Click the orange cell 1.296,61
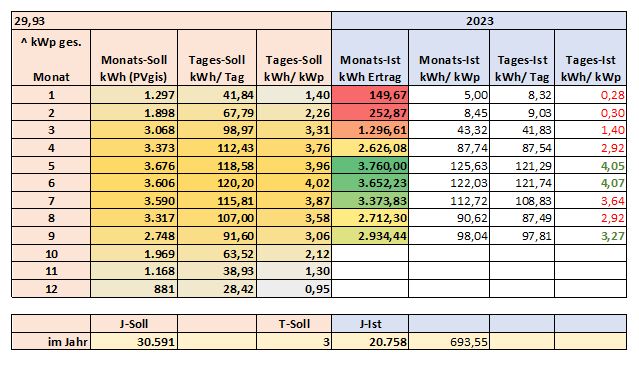 [x=370, y=130]
